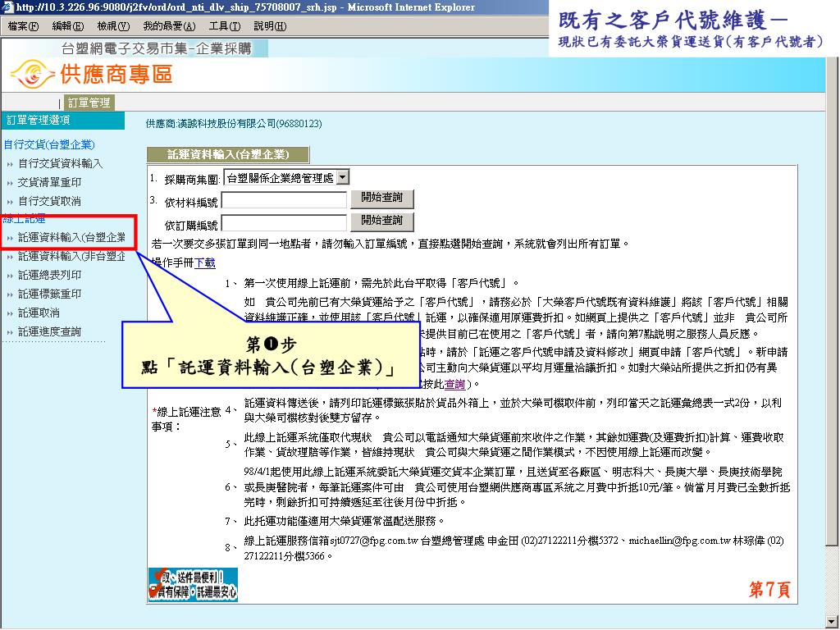Click the Internet Explorer page icon in title bar
This screenshot has width=840, height=630.
click(7, 7)
